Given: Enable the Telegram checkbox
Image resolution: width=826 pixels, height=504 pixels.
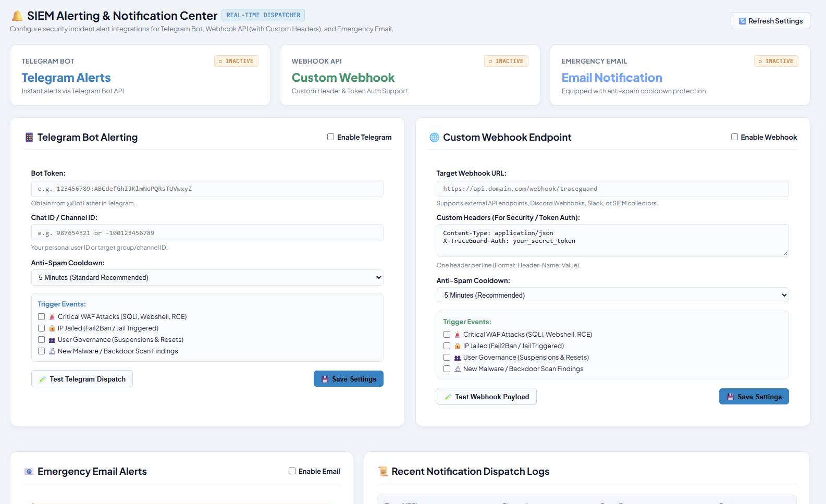Looking at the screenshot, I should tap(330, 137).
